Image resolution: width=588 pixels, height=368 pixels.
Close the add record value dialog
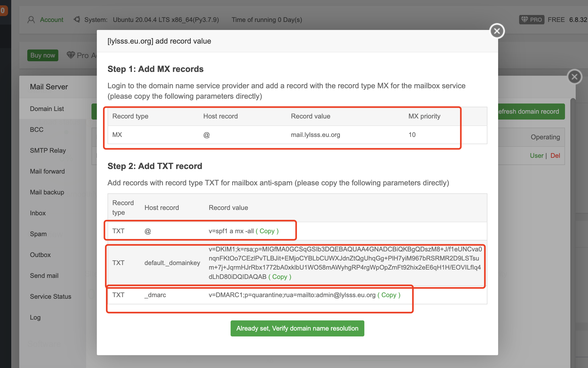[497, 31]
